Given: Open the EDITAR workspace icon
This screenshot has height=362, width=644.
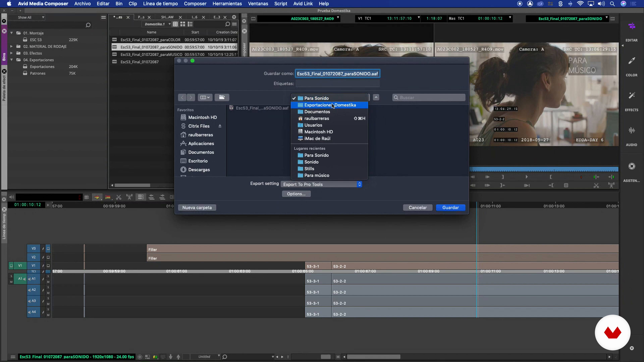Looking at the screenshot, I should 632,26.
